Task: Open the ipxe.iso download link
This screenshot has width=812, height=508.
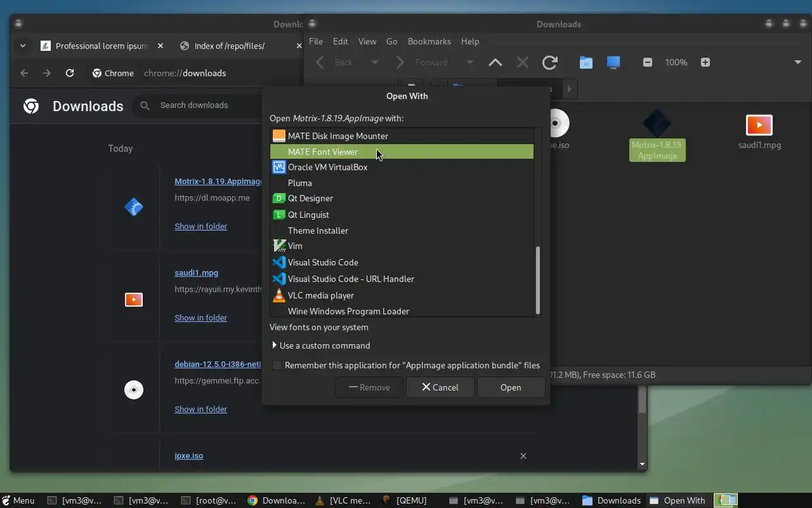Action: pos(188,455)
